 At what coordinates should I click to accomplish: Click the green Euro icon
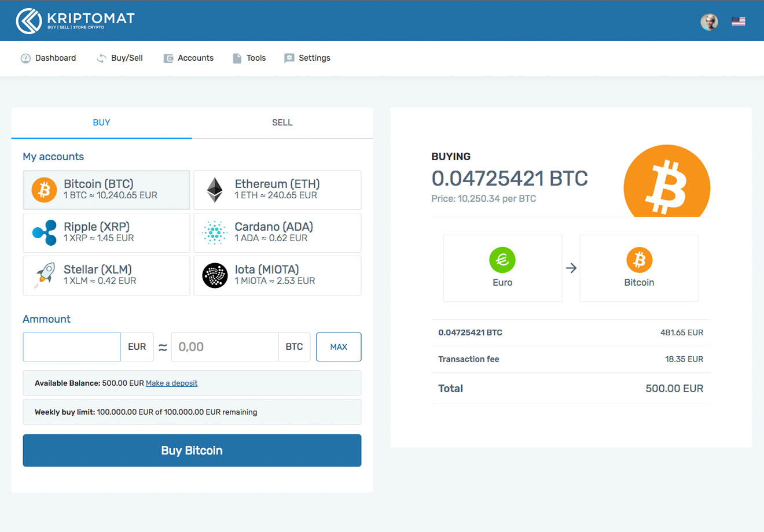coord(502,260)
